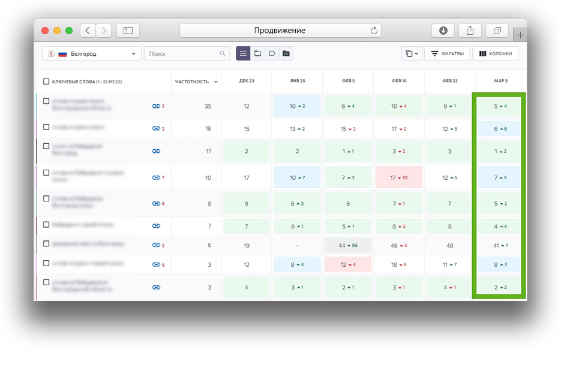The width and height of the screenshot is (561, 392).
Task: Select the ЯНВ 25 column header
Action: point(298,81)
